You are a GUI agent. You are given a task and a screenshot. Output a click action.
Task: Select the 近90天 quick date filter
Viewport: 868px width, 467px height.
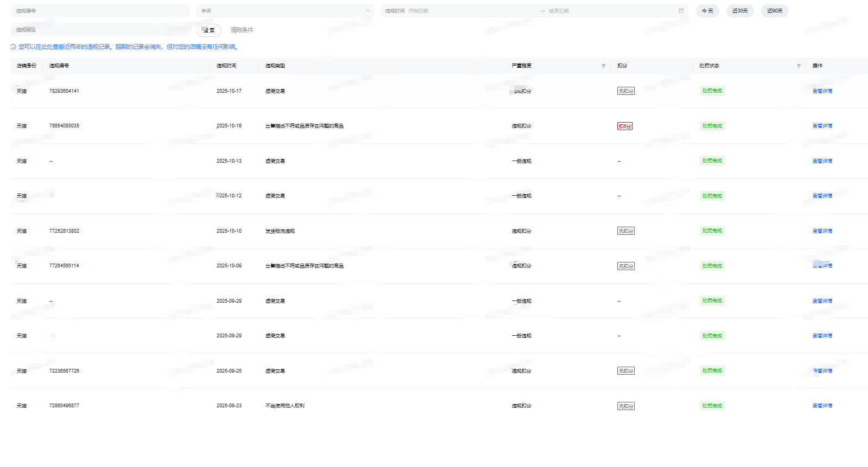[775, 11]
